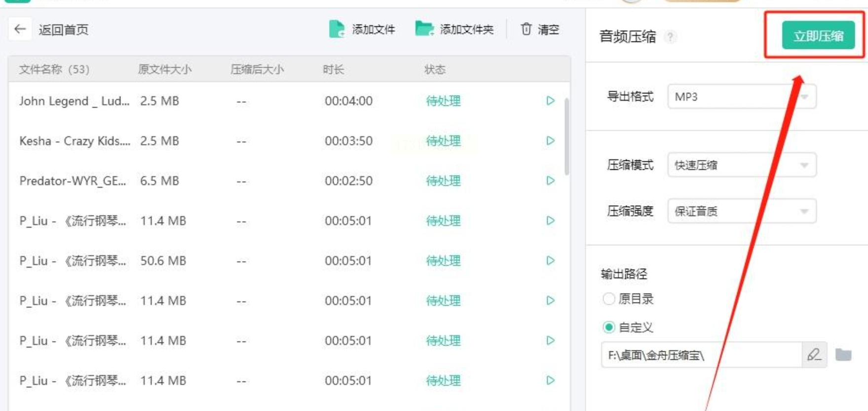Open the help question mark beside 音频压缩
Viewport: 868px width, 411px height.
click(670, 37)
